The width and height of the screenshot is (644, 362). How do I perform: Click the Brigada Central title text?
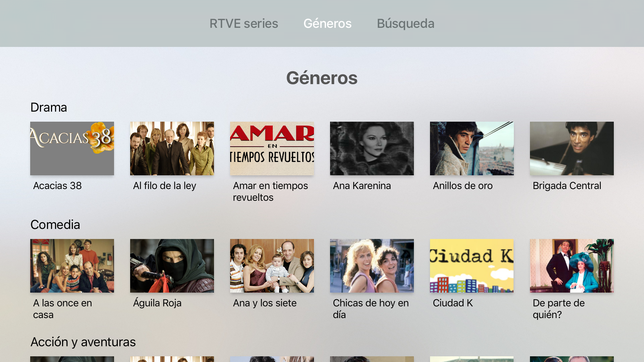(567, 186)
